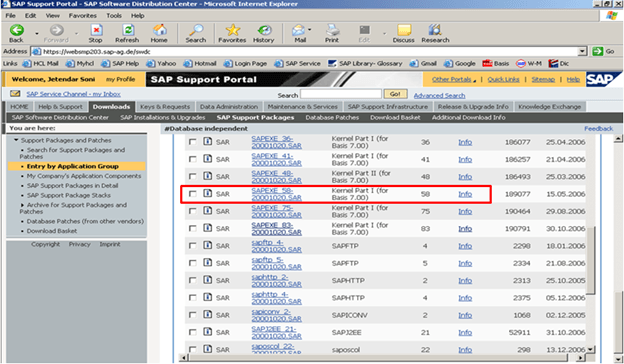Open the Favorites menu

82,16
